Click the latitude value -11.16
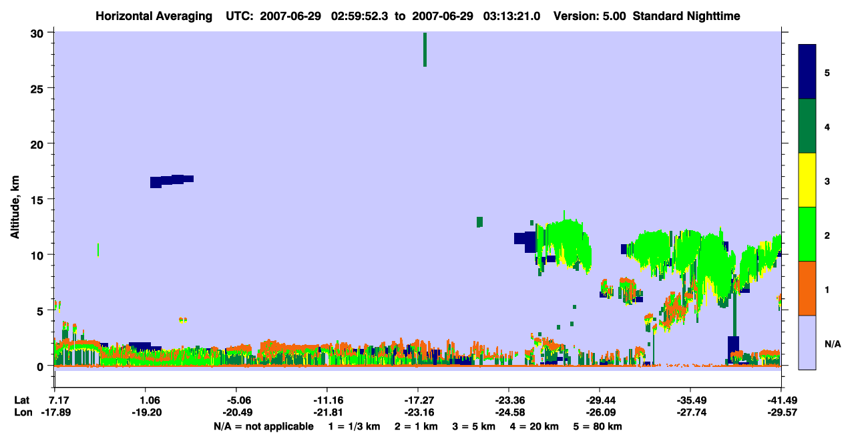The height and width of the screenshot is (445, 868). tap(327, 400)
